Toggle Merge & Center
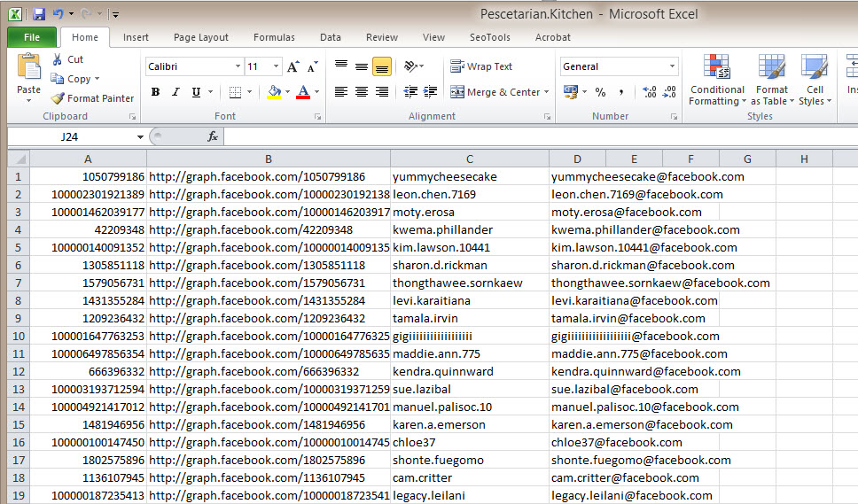Screen dimensions: 858x504 495,92
